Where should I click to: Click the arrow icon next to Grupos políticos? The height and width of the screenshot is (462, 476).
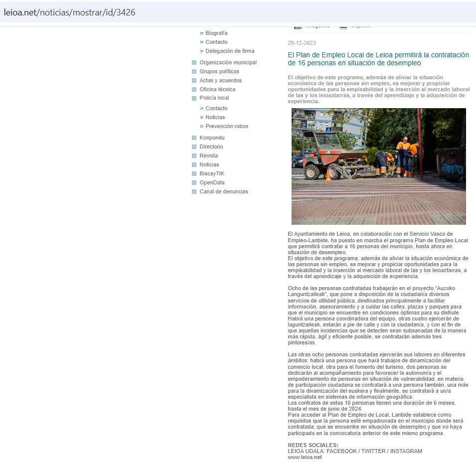(194, 72)
